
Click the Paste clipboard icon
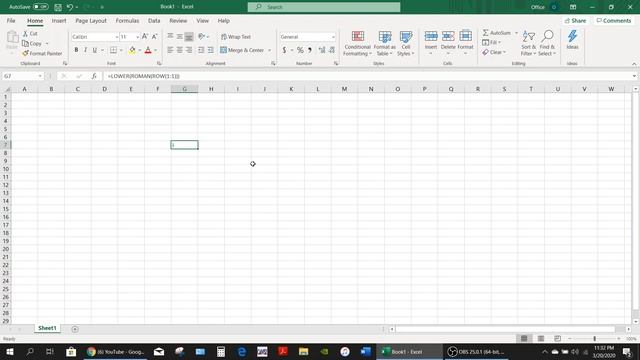click(12, 38)
